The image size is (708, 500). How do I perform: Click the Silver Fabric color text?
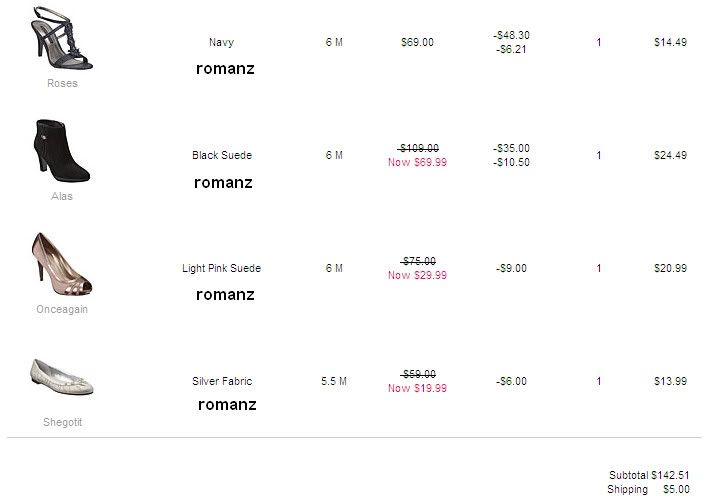click(221, 381)
